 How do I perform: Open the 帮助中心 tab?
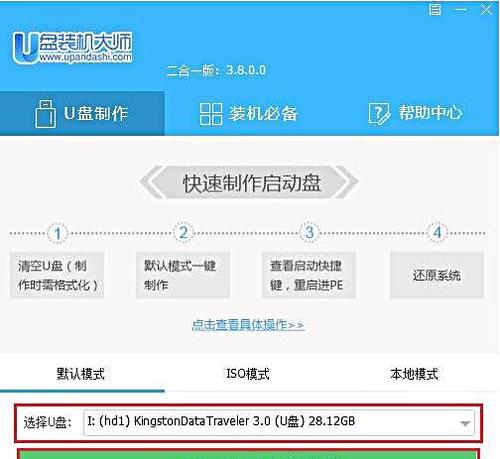point(415,113)
